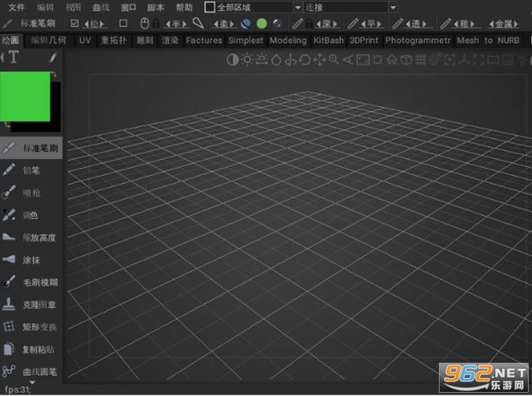Click the fps:31 status text
The image size is (532, 396).
(18, 389)
